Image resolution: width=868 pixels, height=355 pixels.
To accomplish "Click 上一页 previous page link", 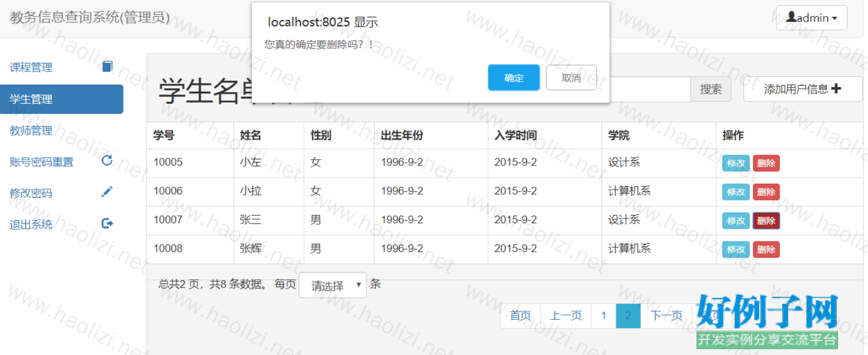I will 566,315.
